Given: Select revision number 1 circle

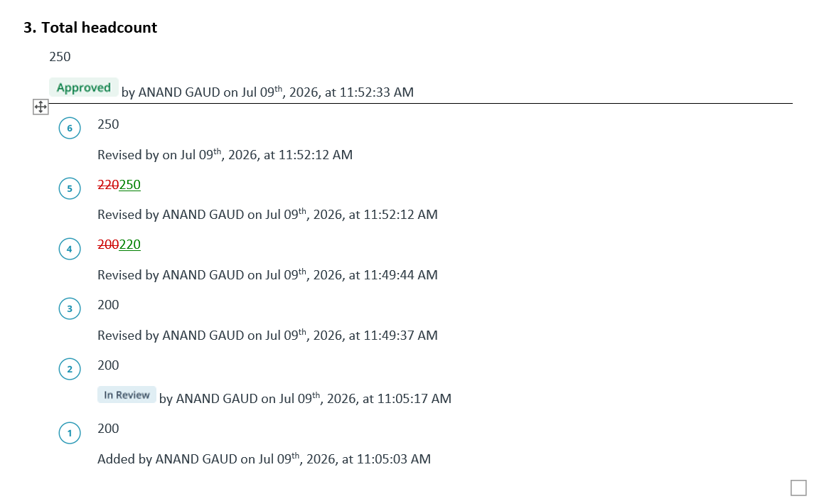Looking at the screenshot, I should point(70,433).
